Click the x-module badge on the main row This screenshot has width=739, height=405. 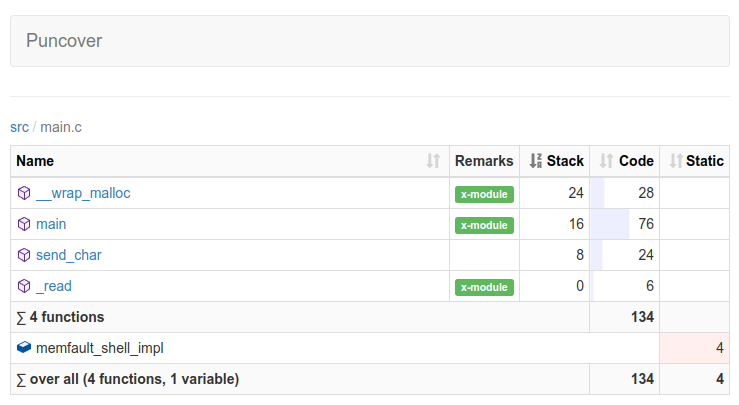[x=484, y=225]
